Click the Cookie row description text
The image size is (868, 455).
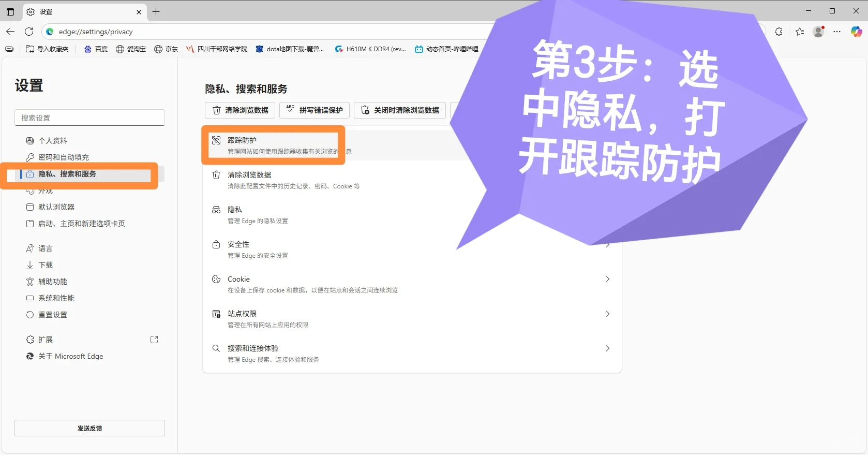[312, 290]
